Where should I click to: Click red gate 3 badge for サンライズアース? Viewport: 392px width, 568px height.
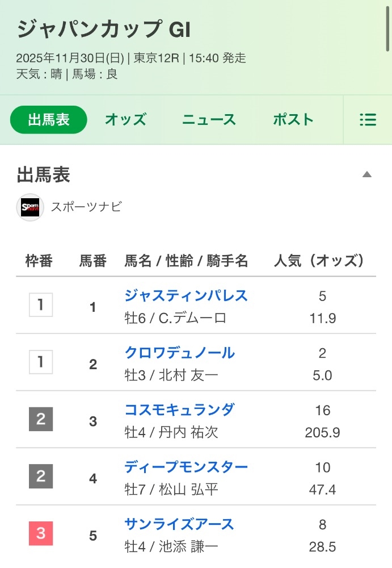pyautogui.click(x=41, y=534)
